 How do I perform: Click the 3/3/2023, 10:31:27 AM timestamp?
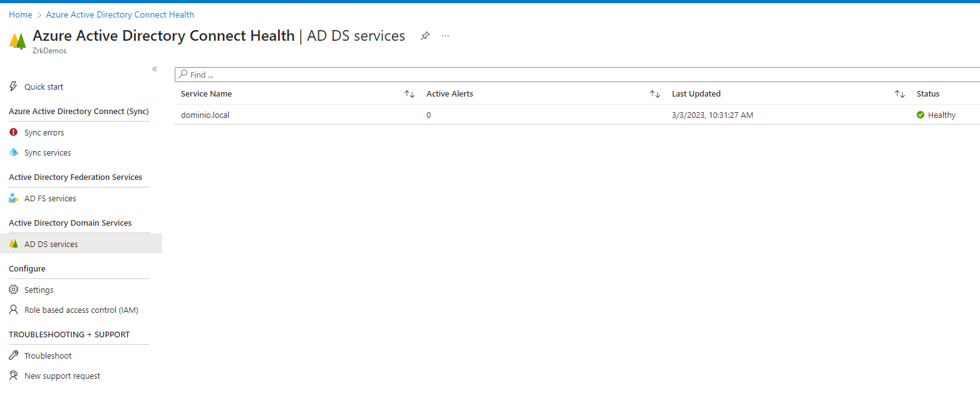coord(713,115)
